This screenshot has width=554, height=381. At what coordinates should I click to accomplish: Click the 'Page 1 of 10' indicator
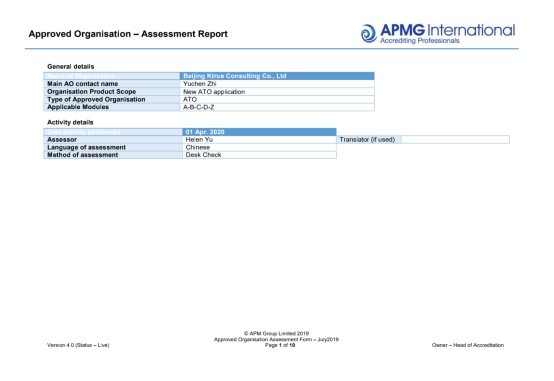pos(280,345)
